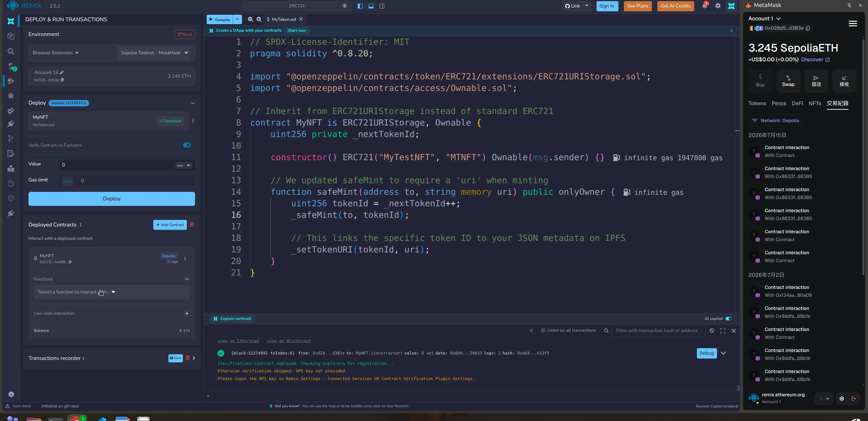Open Remix settings gear in top bar
The height and width of the screenshot is (421, 868).
point(718,6)
